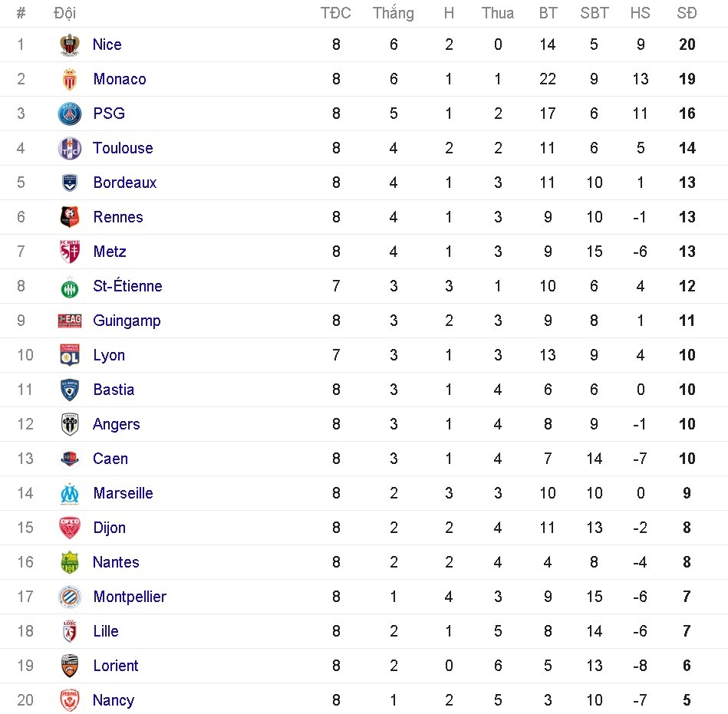
Task: Click the Đội team column header
Action: pyautogui.click(x=64, y=13)
